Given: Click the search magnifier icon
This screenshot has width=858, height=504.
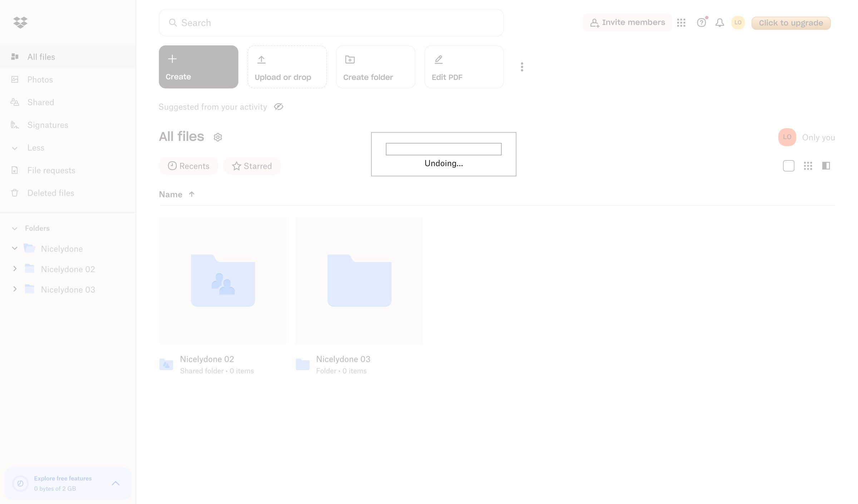Looking at the screenshot, I should (173, 23).
